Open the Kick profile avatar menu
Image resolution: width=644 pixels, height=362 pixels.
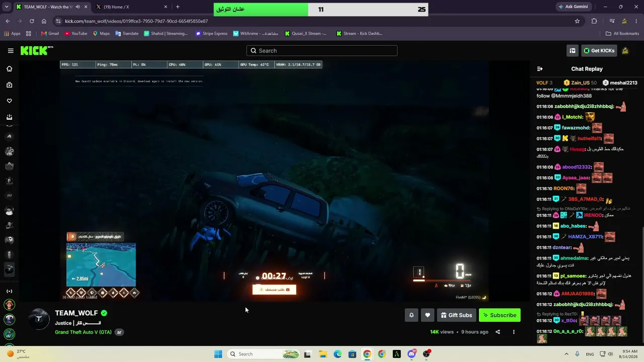pos(625,51)
